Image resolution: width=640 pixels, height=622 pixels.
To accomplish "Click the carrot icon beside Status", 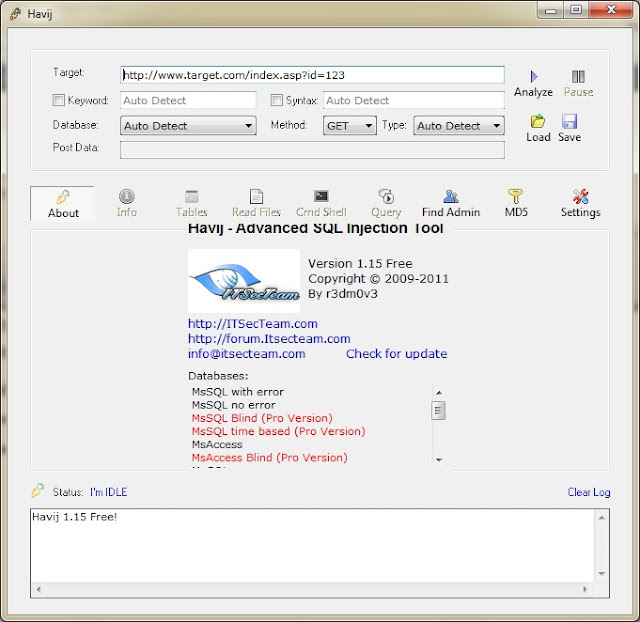I will point(38,490).
